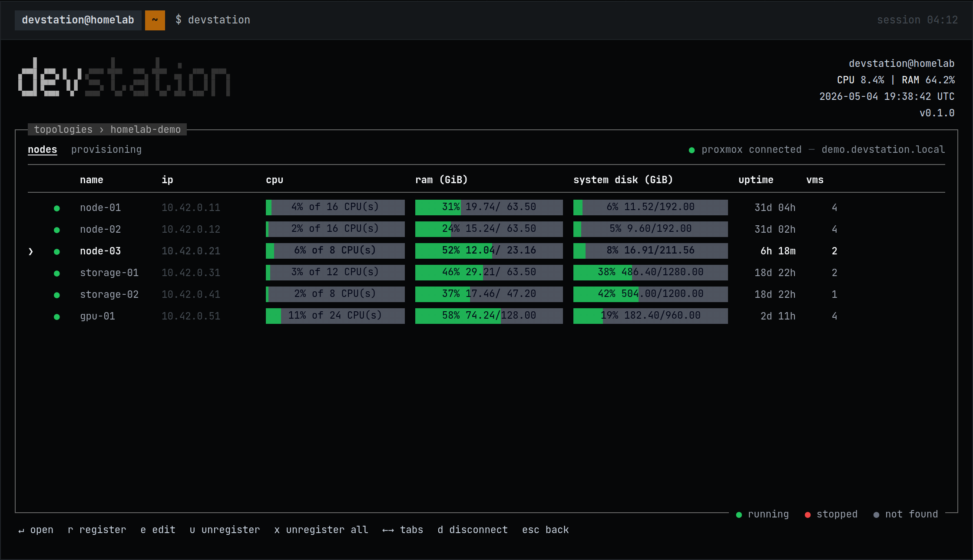This screenshot has width=973, height=560.
Task: Click storage-01 green status dot
Action: (x=56, y=273)
